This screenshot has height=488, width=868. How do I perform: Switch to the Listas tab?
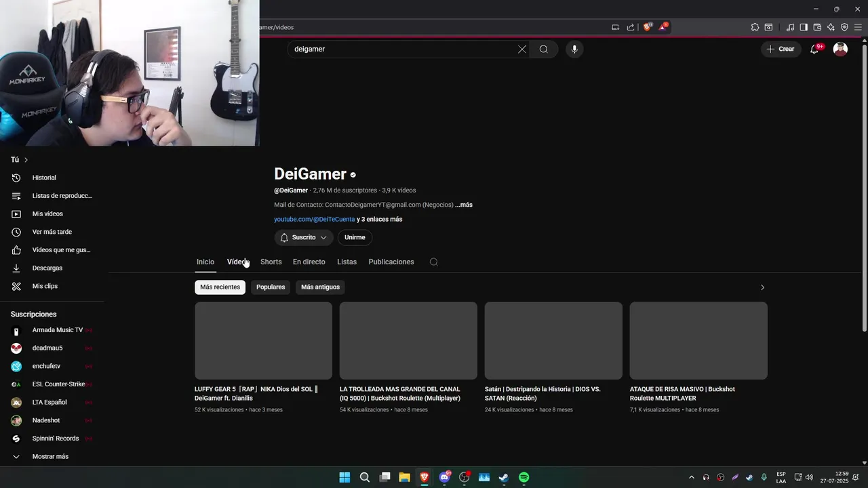pos(347,262)
